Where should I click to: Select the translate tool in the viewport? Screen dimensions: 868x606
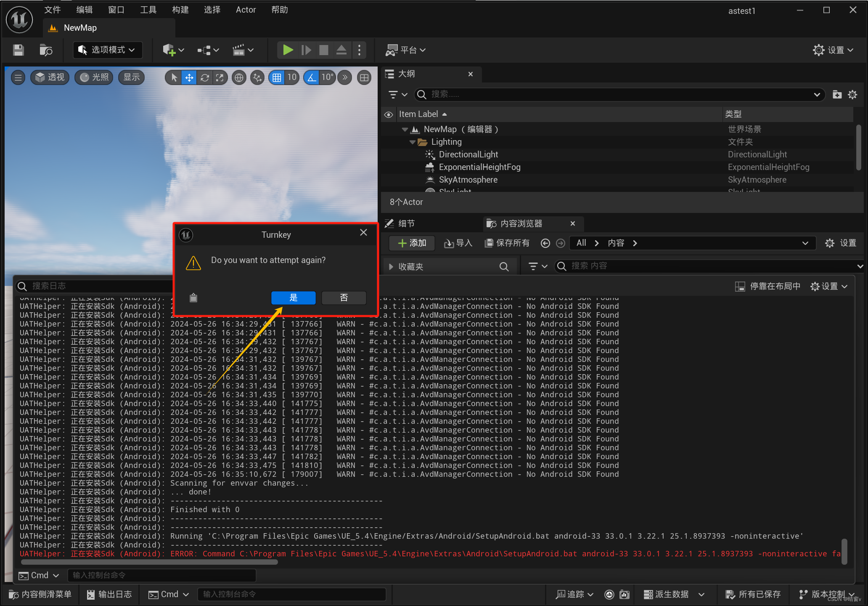(189, 77)
